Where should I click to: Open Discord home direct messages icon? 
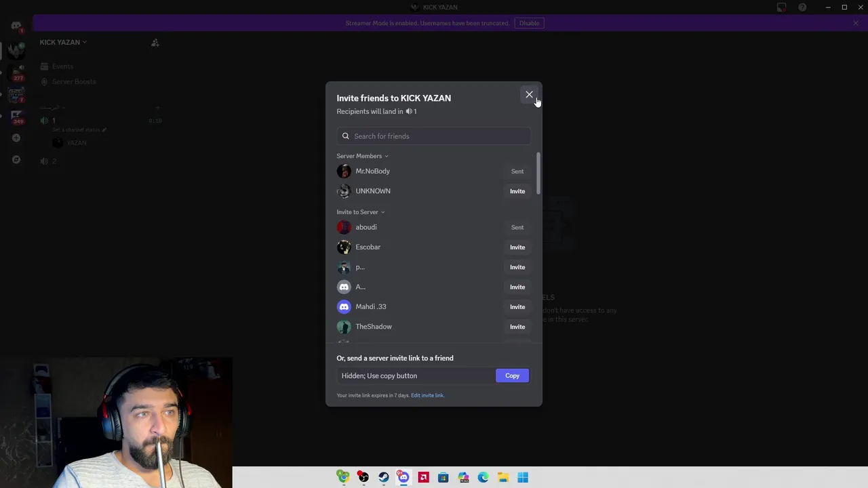tap(16, 26)
